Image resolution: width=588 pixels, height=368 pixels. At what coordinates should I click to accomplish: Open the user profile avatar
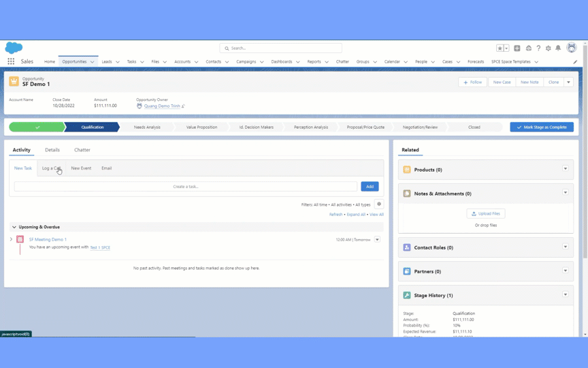tap(572, 47)
